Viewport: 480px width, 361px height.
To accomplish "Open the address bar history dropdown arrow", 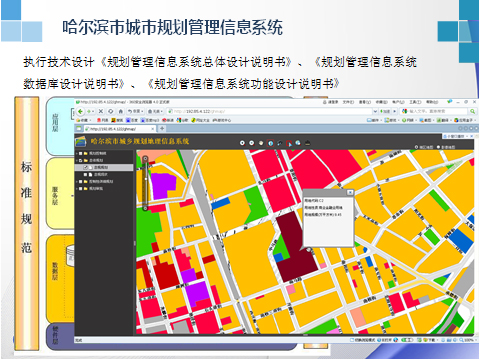I will (375, 111).
